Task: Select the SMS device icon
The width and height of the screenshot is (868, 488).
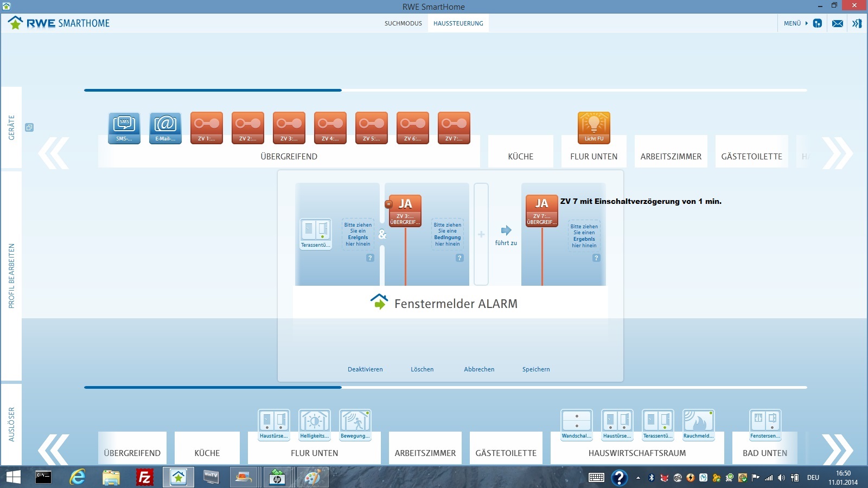Action: click(124, 128)
